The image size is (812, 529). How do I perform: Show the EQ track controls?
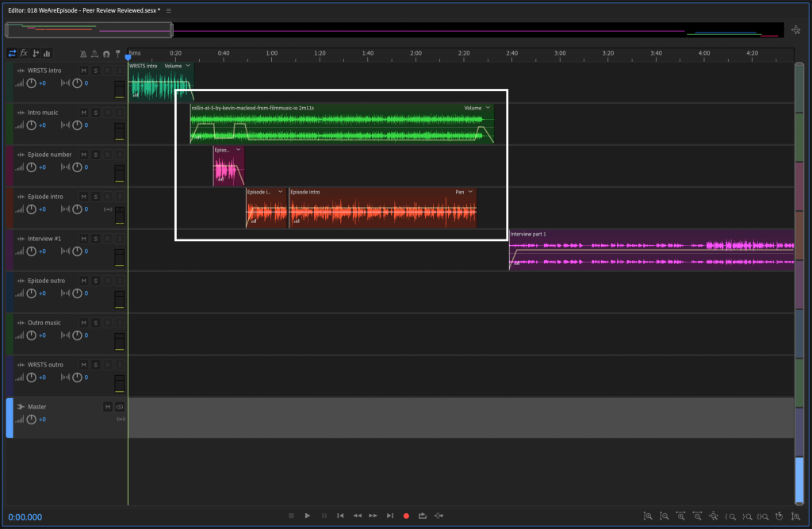point(47,53)
